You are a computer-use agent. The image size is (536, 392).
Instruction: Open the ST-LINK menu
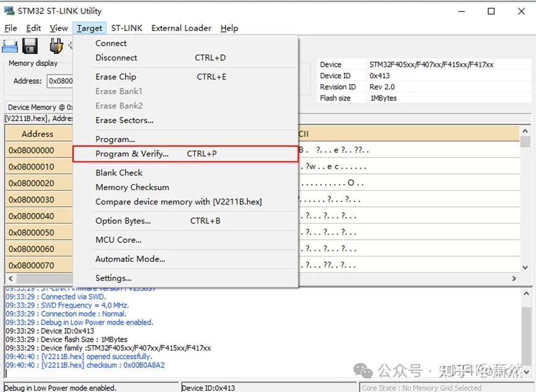tap(126, 28)
